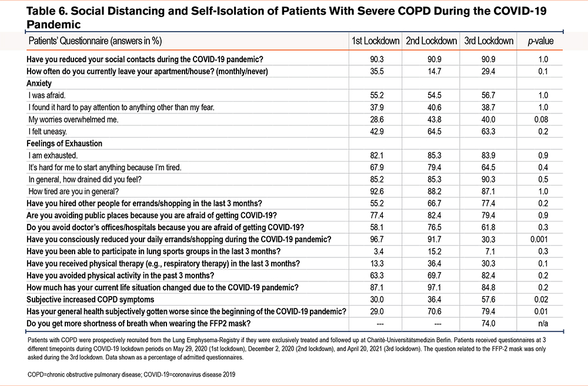The width and height of the screenshot is (588, 386).
Task: Click the 0.02 p-value cell
Action: (541, 299)
